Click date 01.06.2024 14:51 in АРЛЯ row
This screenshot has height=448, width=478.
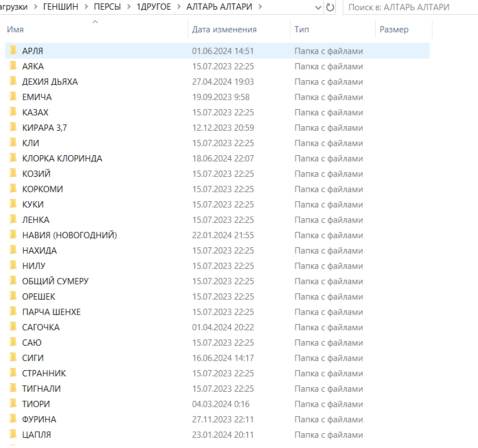pyautogui.click(x=223, y=51)
